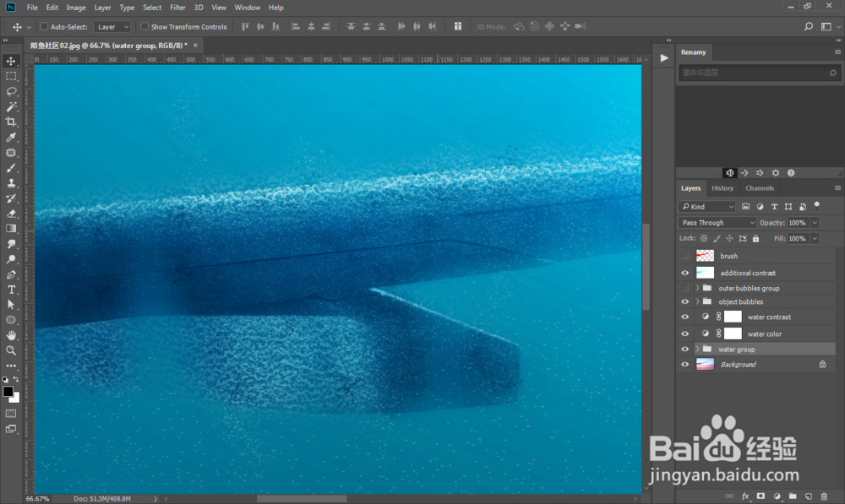Viewport: 845px width, 504px height.
Task: Select the Clone Stamp tool
Action: (11, 183)
